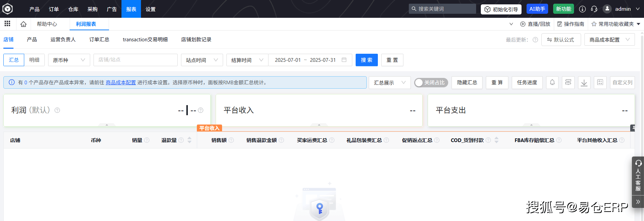Click the blue 搜索 button
The image size is (644, 221).
[366, 60]
